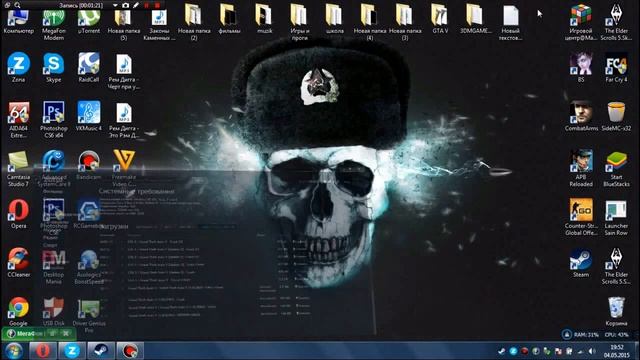Open the Windows Start menu

pos(14,351)
